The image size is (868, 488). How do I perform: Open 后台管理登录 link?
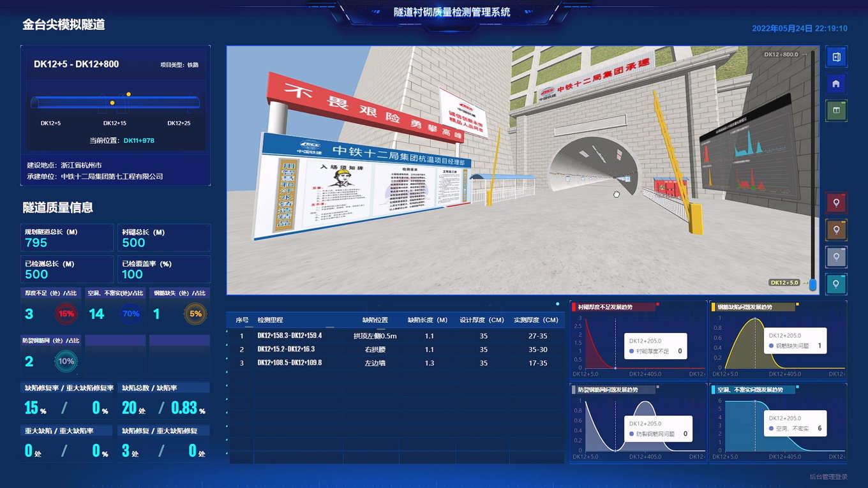(x=828, y=477)
